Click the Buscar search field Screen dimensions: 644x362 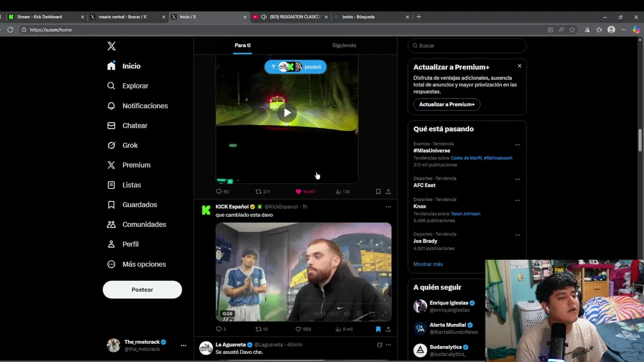(467, 46)
